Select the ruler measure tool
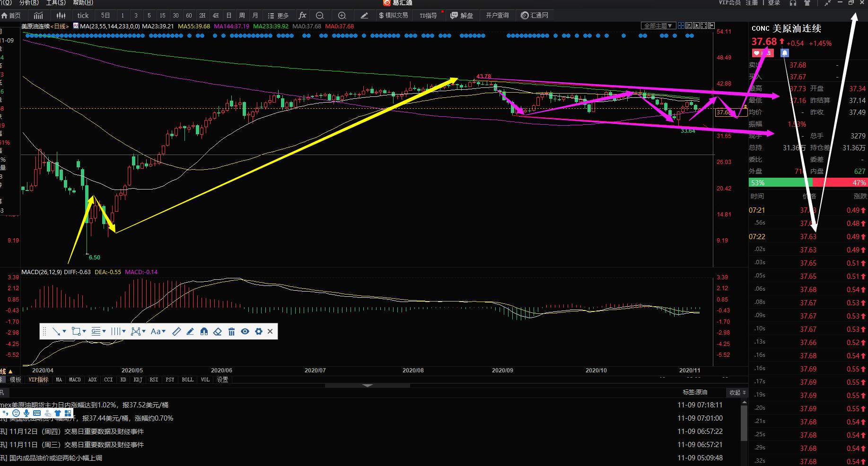This screenshot has width=868, height=466. 176,331
